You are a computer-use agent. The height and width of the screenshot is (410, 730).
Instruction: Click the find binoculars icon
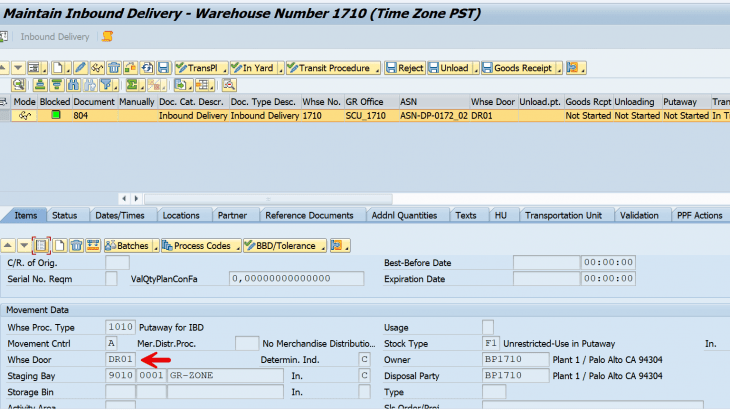[x=74, y=85]
